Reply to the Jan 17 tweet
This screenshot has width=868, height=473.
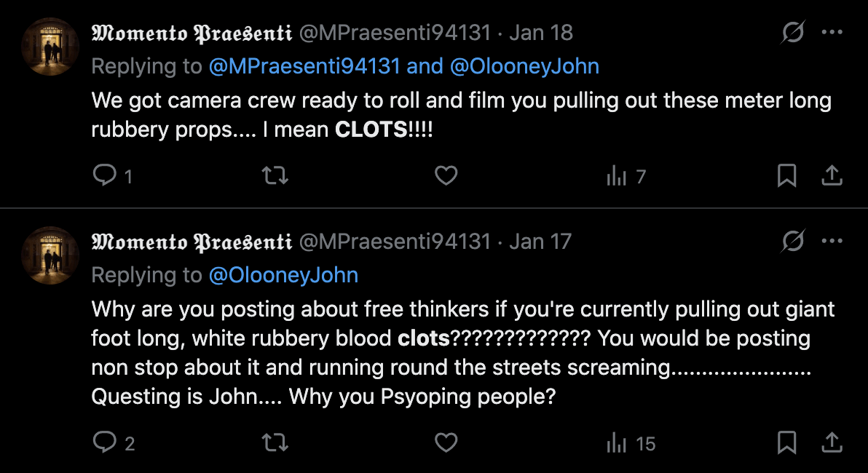coord(105,442)
